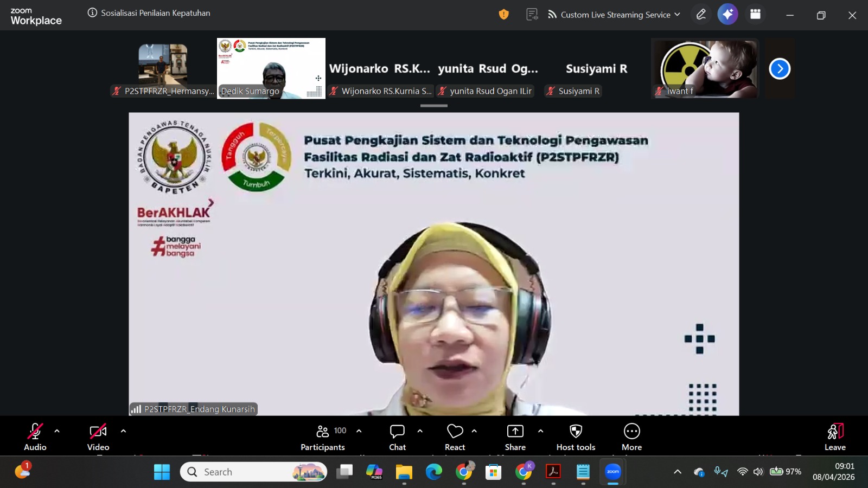Start camera with the Video button
This screenshot has width=868, height=488.
pyautogui.click(x=98, y=437)
